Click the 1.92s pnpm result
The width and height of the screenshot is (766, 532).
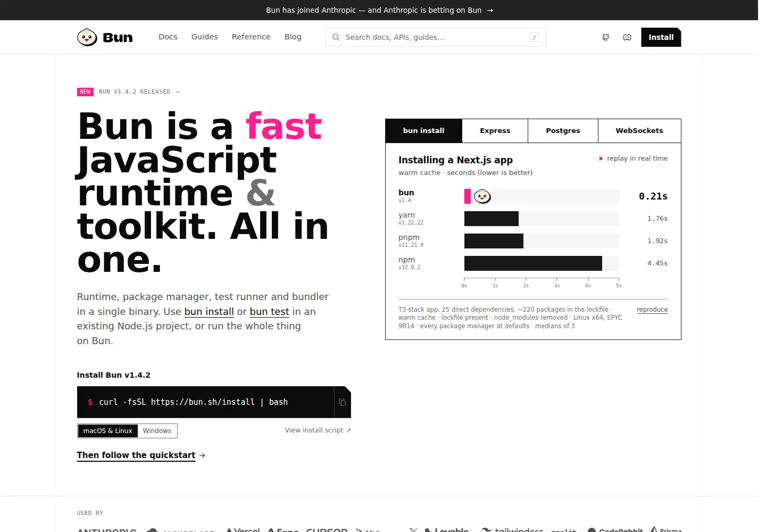point(657,241)
